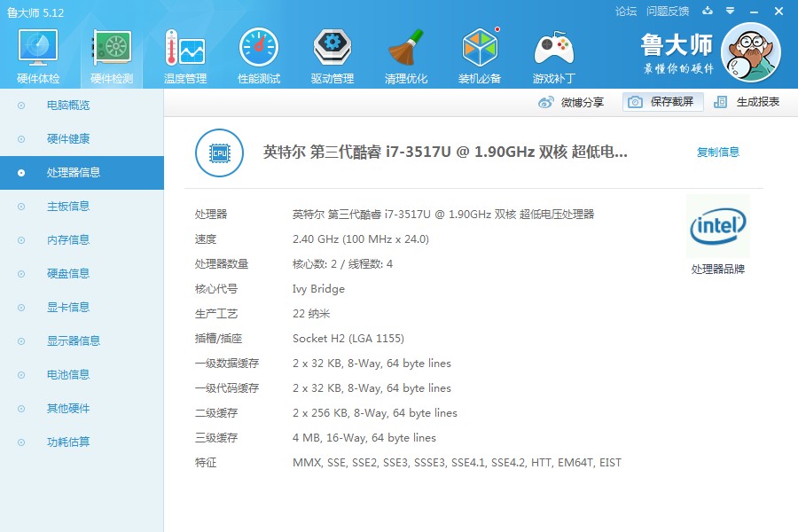The width and height of the screenshot is (798, 532).
Task: Minimize the 鲁大师 window
Action: (755, 12)
